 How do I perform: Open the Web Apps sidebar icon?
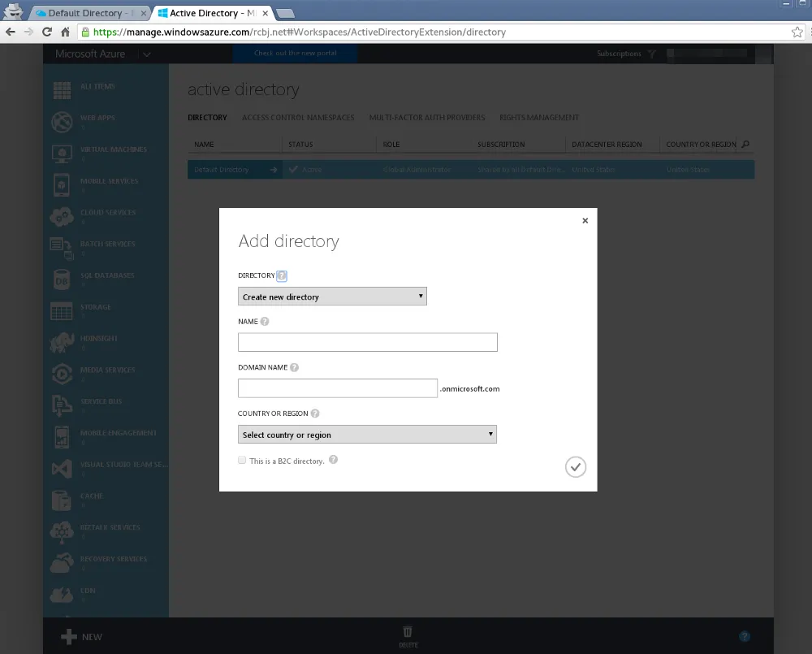point(63,122)
